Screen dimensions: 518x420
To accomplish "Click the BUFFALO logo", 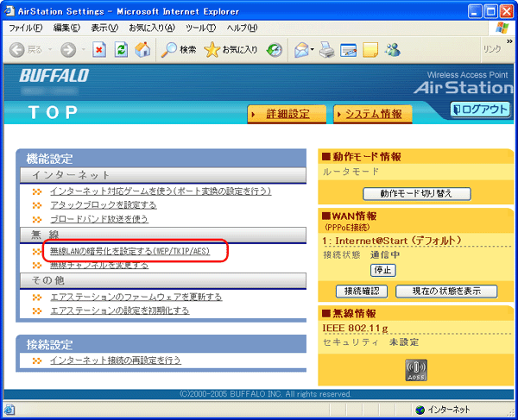I will coord(54,76).
